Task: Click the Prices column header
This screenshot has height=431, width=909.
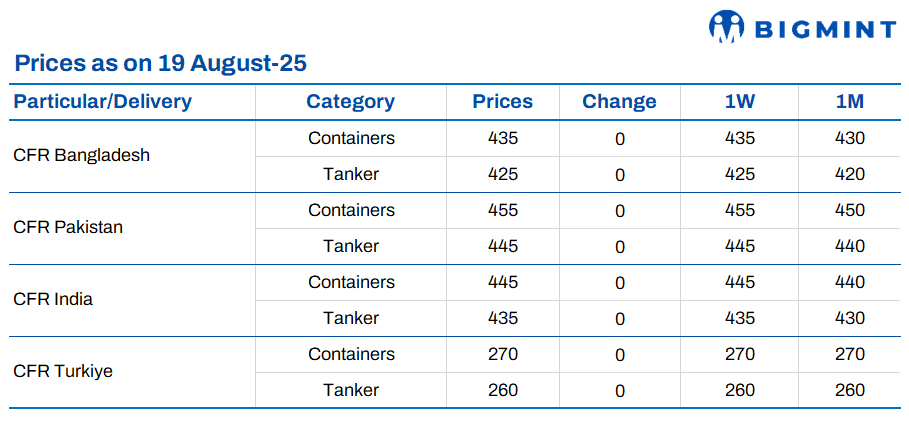Action: (x=502, y=101)
